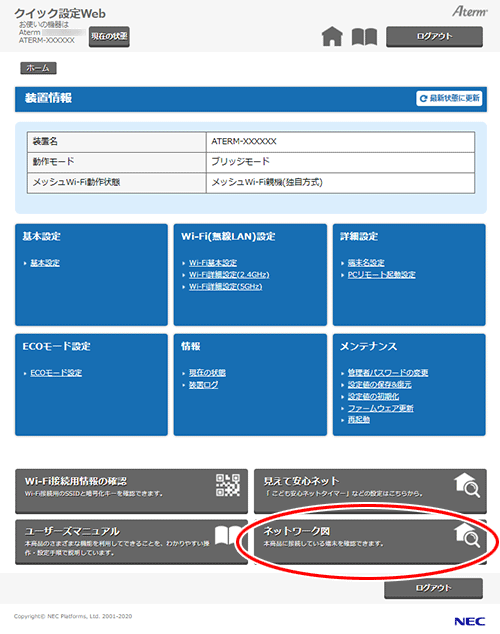Viewport: 500px width, 634px height.
Task: Open the Wi-Fi基本設定 link
Action: pyautogui.click(x=213, y=263)
